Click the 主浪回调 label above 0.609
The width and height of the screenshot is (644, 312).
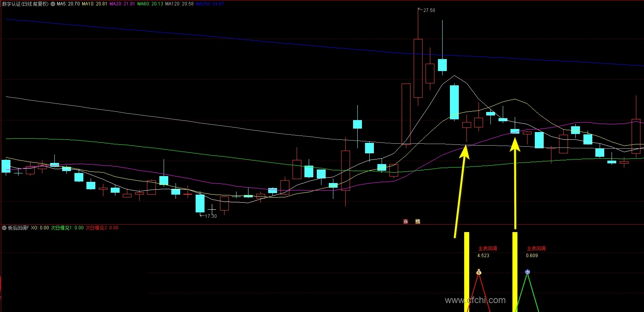pos(536,249)
